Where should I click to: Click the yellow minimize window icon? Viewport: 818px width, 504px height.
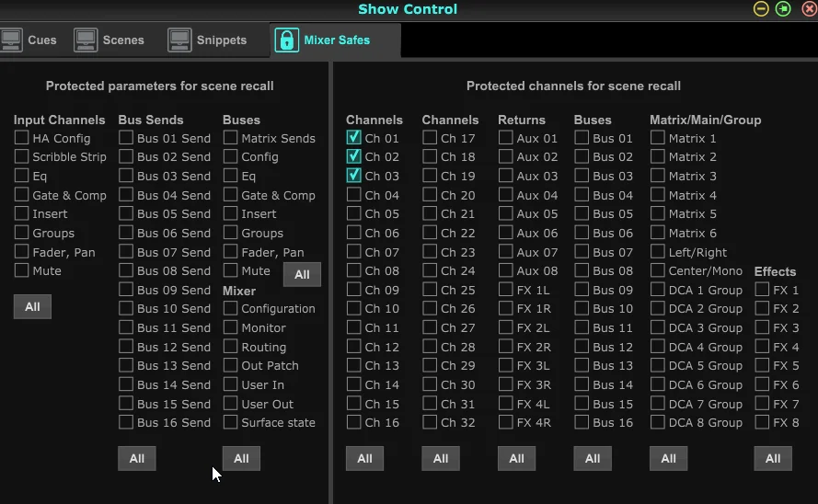pos(761,9)
